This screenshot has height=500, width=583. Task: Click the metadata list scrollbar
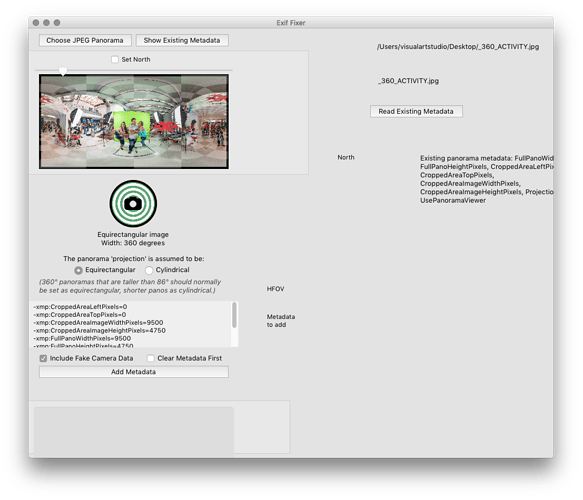coord(235,315)
